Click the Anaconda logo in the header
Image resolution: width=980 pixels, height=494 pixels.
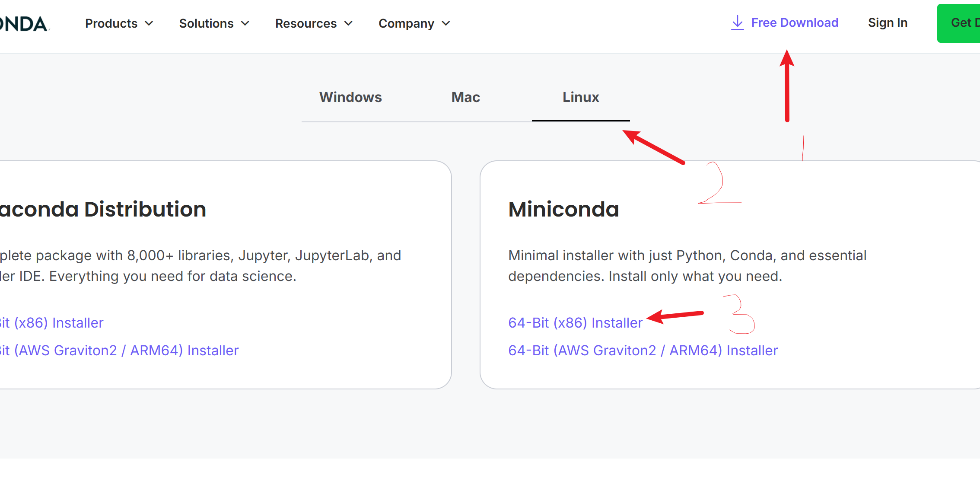pos(24,24)
